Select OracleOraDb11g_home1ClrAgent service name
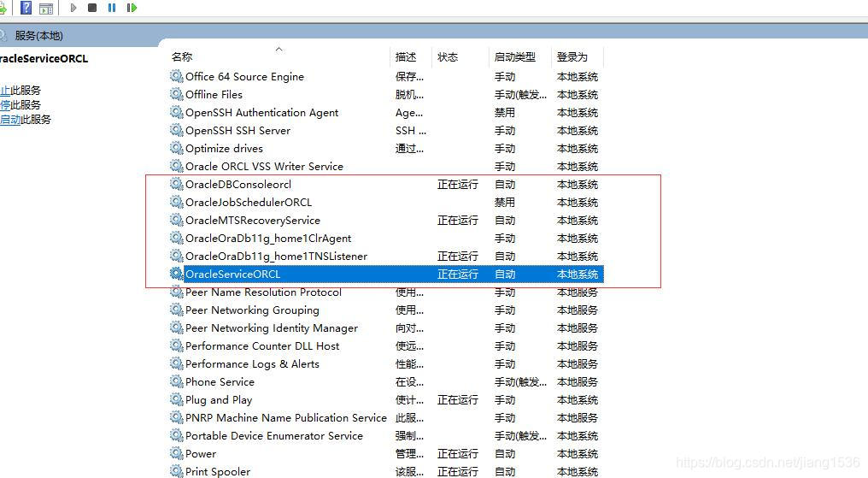The height and width of the screenshot is (478, 868). (x=268, y=239)
